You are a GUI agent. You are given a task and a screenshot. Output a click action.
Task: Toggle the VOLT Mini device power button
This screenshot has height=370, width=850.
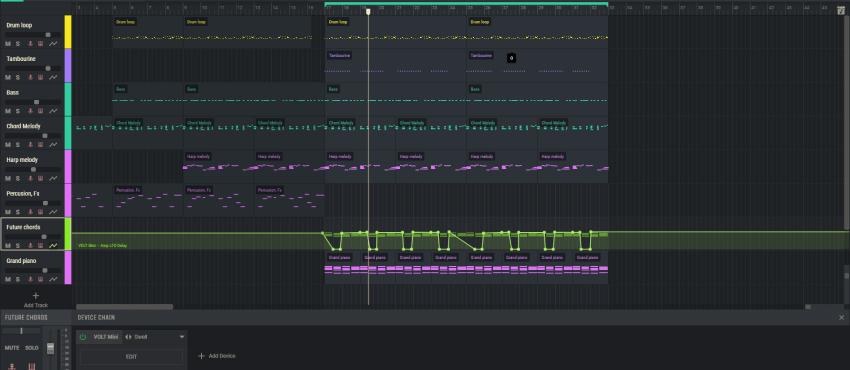tap(83, 337)
